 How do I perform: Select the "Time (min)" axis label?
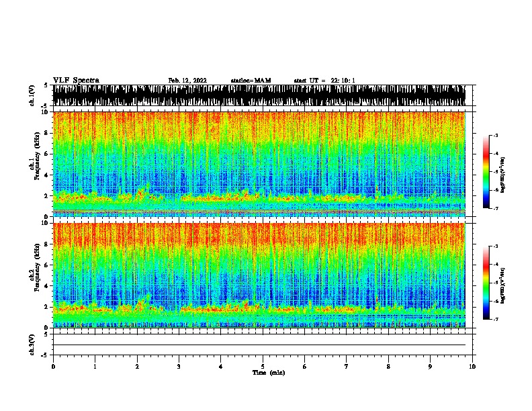point(269,373)
